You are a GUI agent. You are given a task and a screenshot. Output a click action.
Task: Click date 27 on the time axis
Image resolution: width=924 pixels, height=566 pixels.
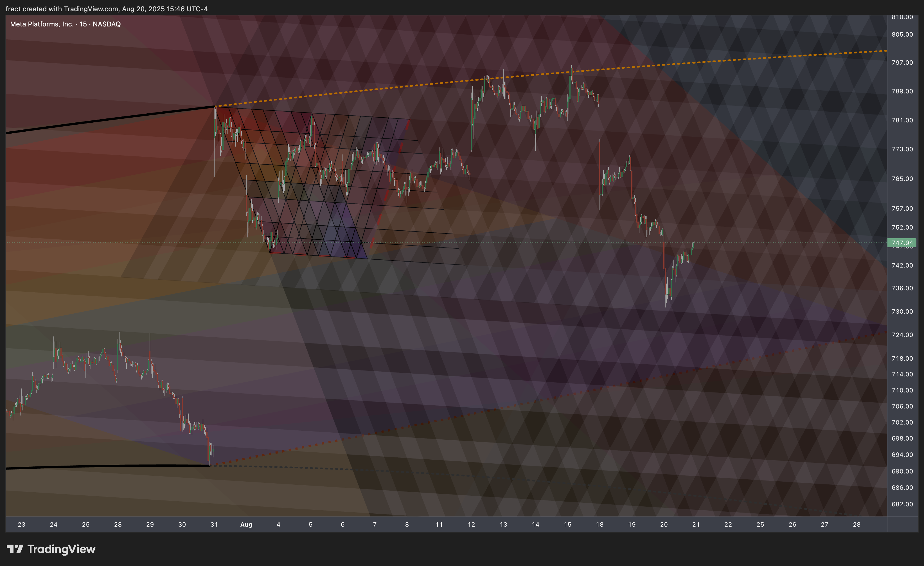coord(825,524)
